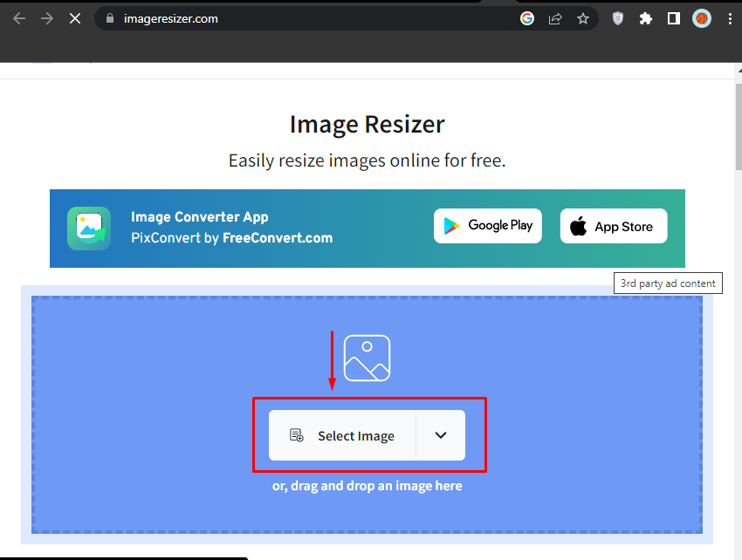742x560 pixels.
Task: Click the 3rd party ad content label
Action: point(668,283)
